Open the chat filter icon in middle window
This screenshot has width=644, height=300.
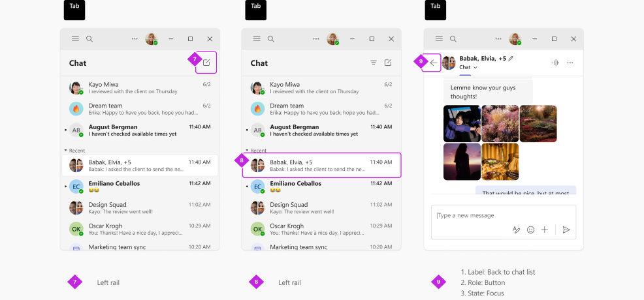[x=374, y=63]
